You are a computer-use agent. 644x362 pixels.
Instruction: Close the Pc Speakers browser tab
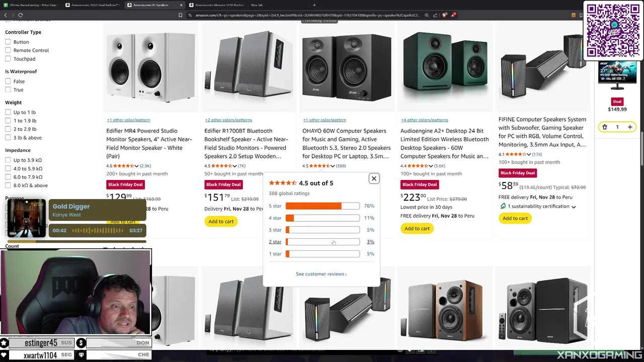coord(181,5)
